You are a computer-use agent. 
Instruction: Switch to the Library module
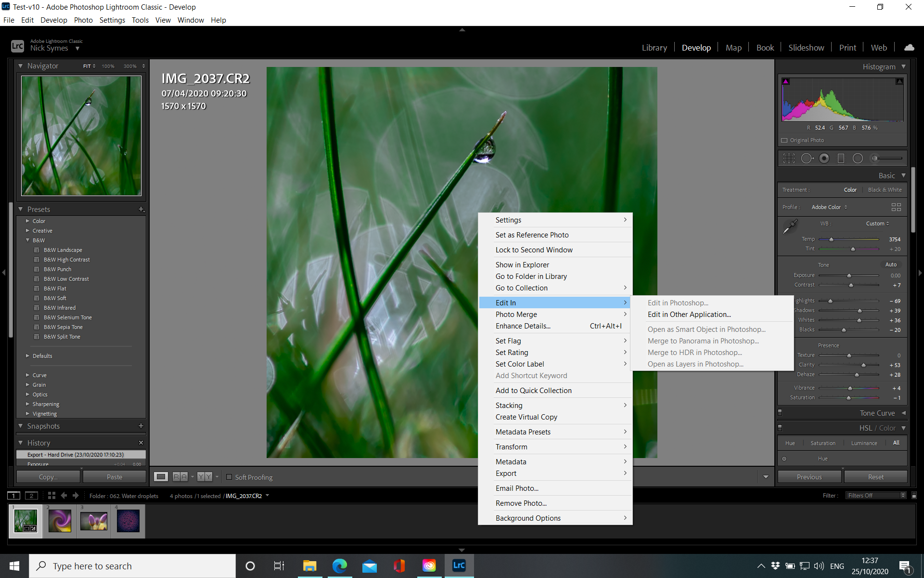tap(654, 47)
